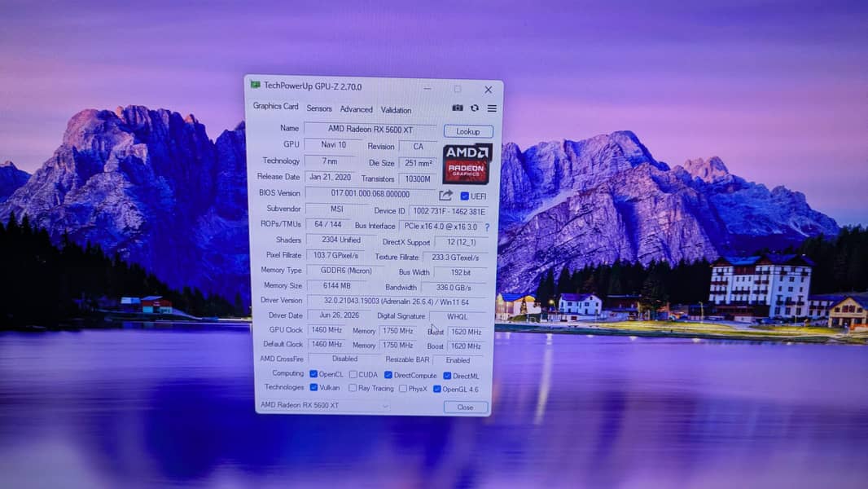Click the Shaders value 2304 Unified

341,240
